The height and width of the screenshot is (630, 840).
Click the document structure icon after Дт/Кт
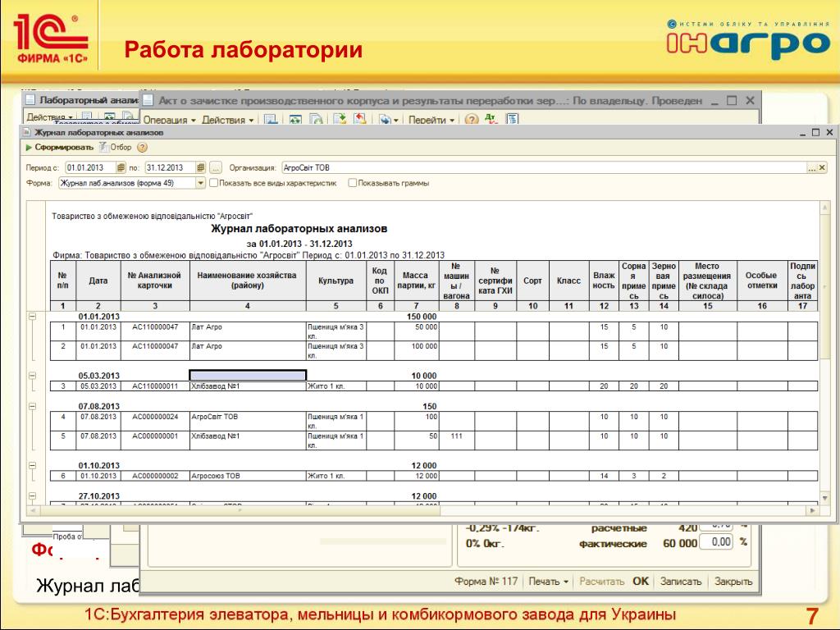513,120
